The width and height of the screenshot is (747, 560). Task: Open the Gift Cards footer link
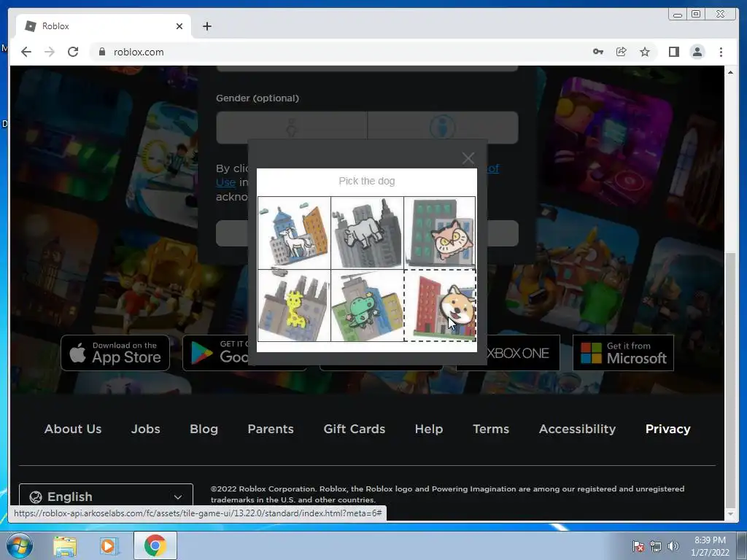(x=355, y=429)
